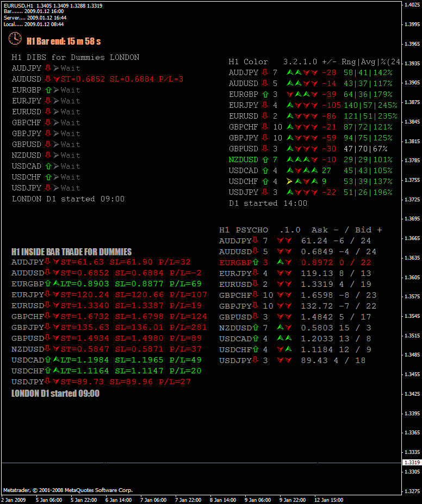422x504 pixels.
Task: Click the yellow arrow in USDCHF H1 Color row
Action: tap(289, 181)
